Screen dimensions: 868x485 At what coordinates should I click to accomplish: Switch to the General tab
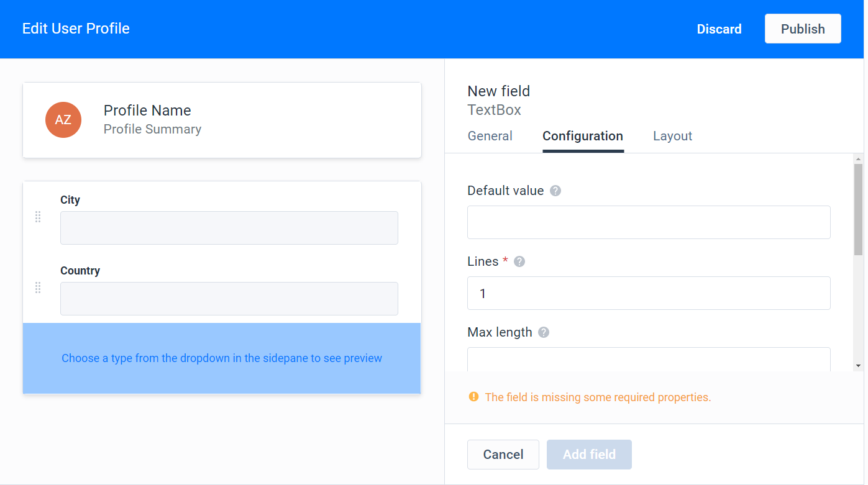pos(490,135)
